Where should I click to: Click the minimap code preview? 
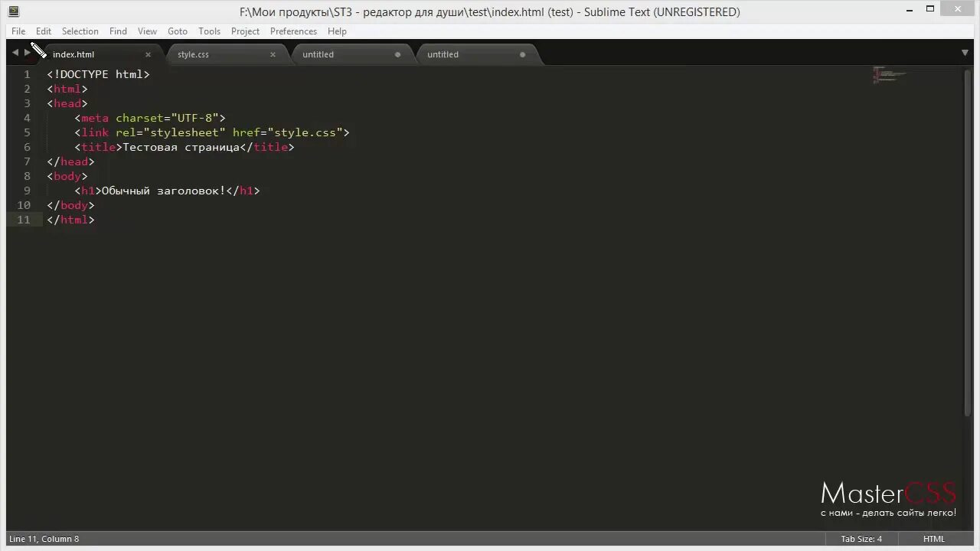(x=889, y=75)
